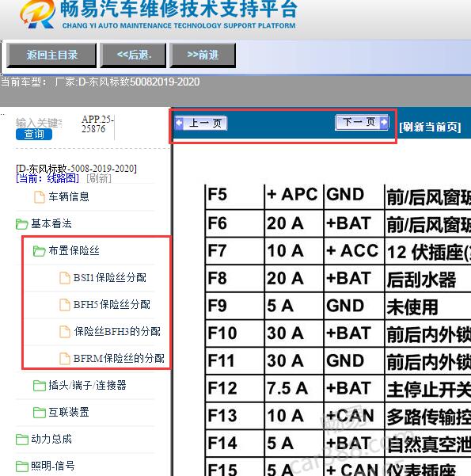
Task: Click the page icon beside BFRM保险丝的分配
Action: [65, 359]
